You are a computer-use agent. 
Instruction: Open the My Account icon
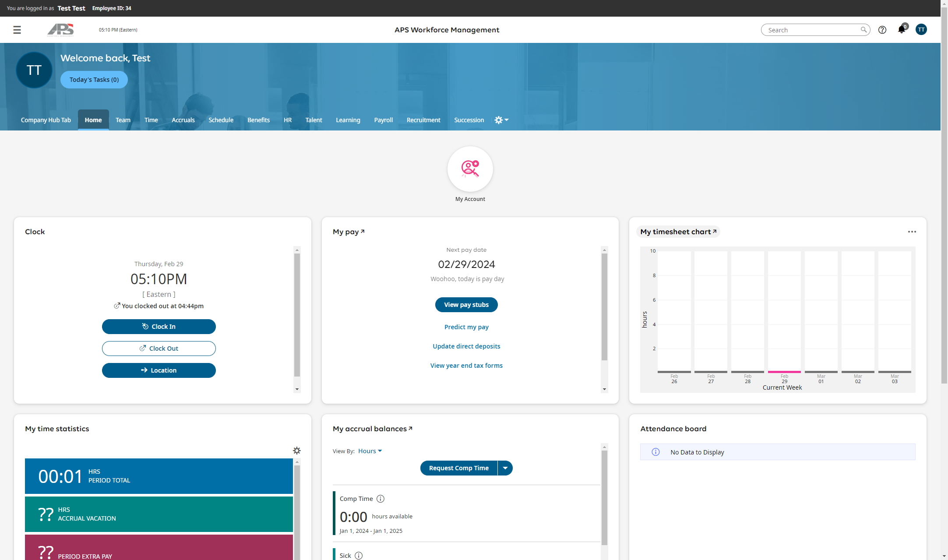(x=470, y=169)
